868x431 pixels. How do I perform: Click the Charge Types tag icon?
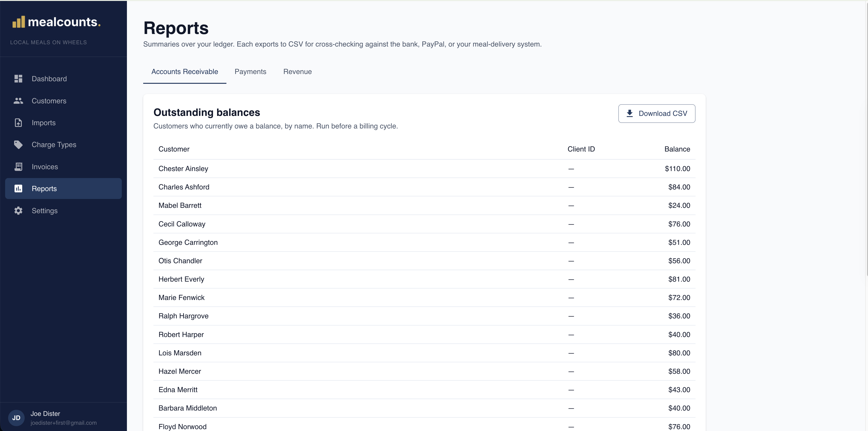click(18, 145)
